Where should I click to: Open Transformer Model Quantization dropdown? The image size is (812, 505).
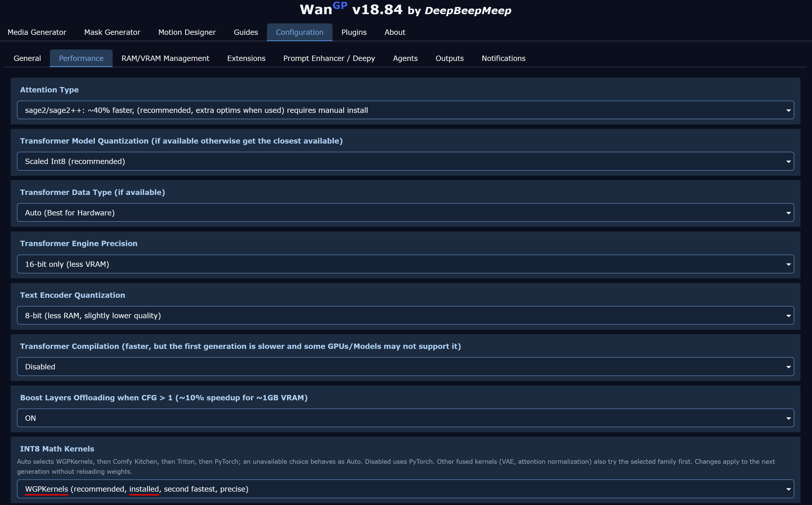[405, 161]
